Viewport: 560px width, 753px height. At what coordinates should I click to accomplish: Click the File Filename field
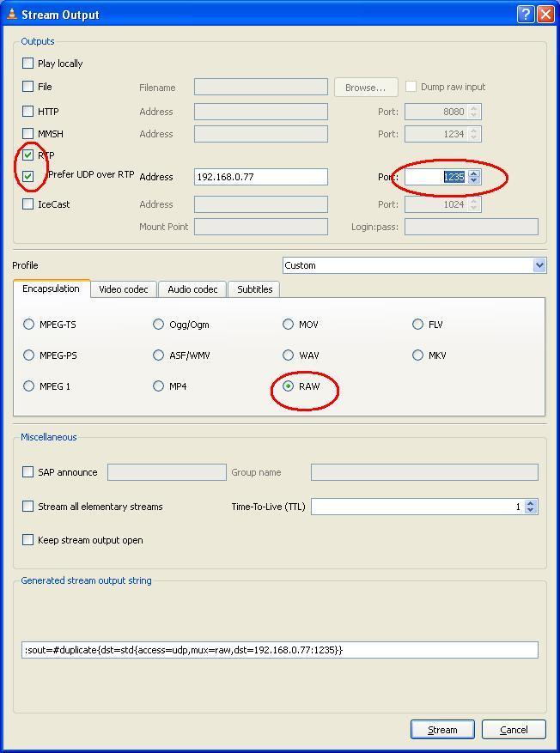pyautogui.click(x=261, y=87)
